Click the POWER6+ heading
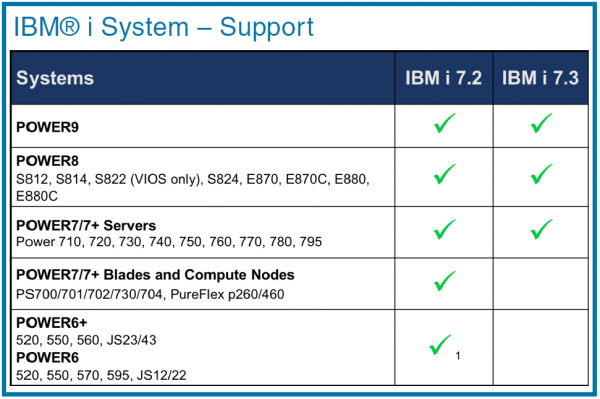Image resolution: width=600 pixels, height=399 pixels. (52, 323)
